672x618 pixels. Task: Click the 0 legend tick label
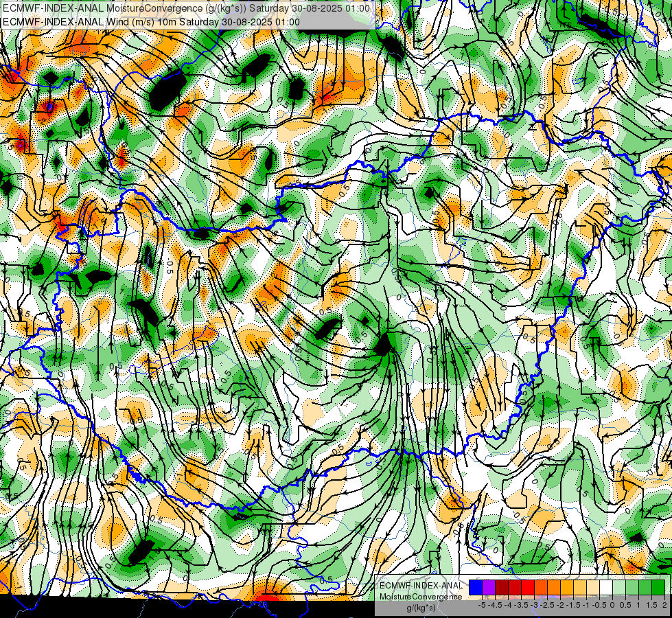pos(612,605)
